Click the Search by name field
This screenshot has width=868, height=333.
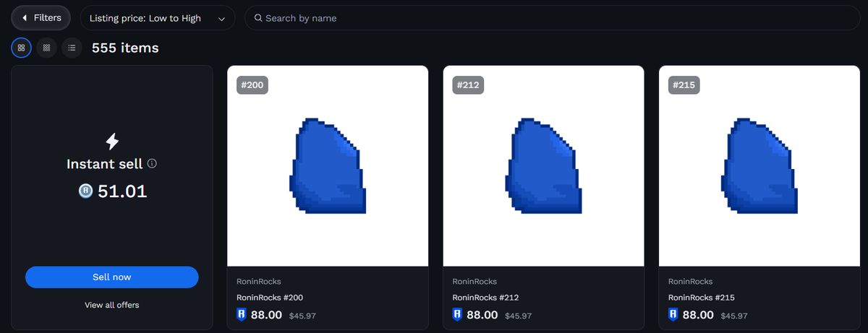click(x=552, y=18)
